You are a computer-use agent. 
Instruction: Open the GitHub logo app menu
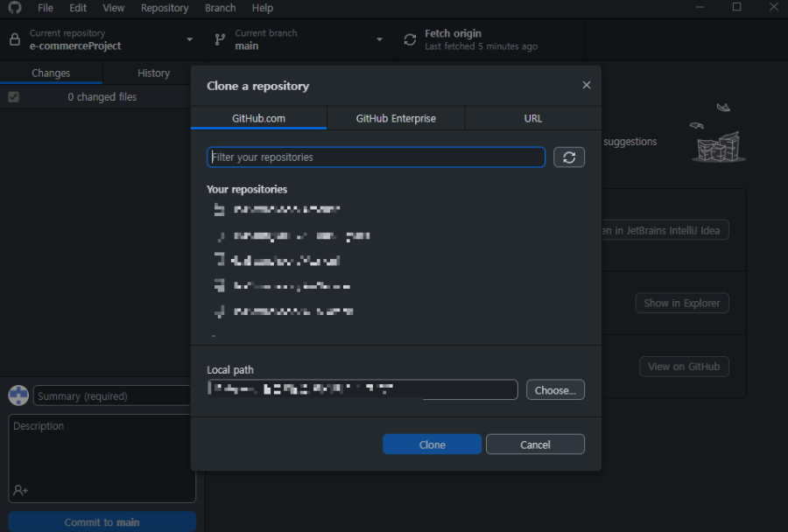[15, 7]
